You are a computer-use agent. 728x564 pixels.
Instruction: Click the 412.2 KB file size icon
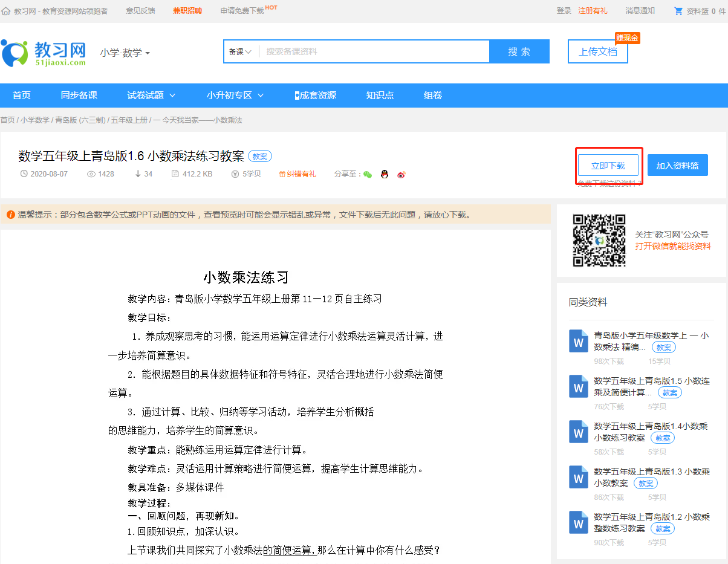[x=175, y=174]
